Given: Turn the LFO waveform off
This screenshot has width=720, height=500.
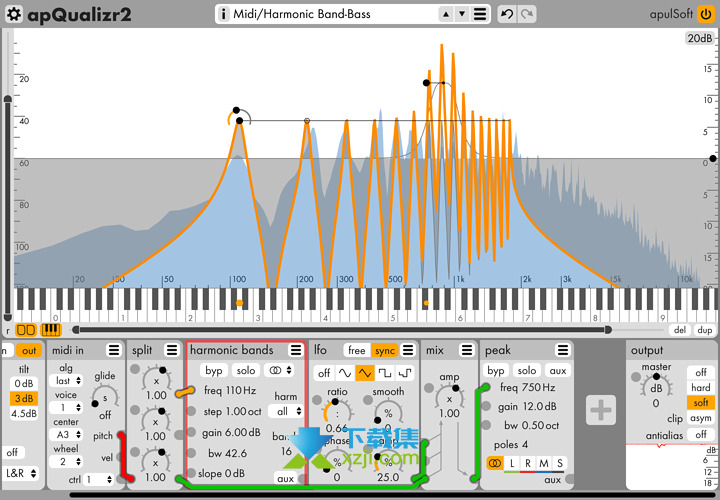Looking at the screenshot, I should 324,373.
